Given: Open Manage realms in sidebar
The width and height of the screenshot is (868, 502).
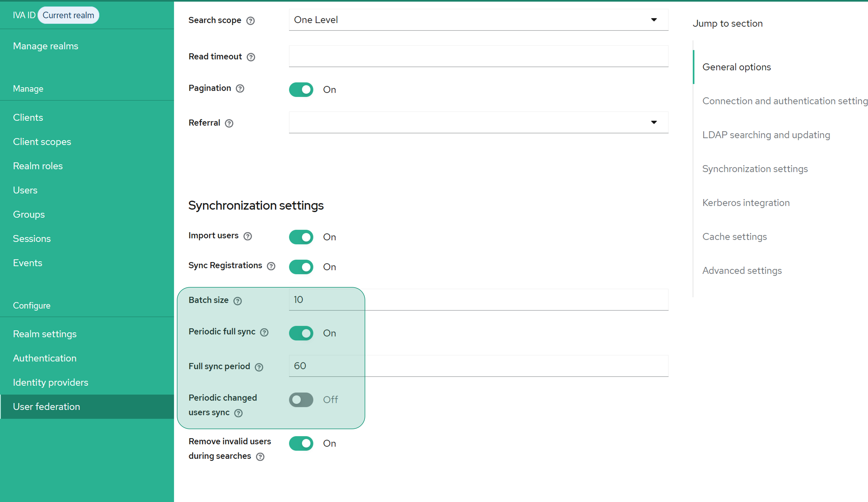Looking at the screenshot, I should (45, 46).
